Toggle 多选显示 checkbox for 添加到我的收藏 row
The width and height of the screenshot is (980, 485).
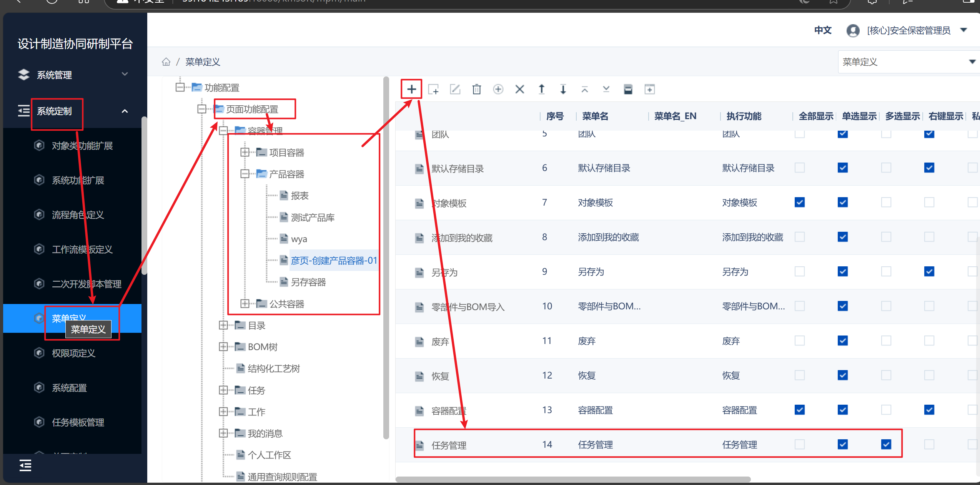tap(886, 237)
